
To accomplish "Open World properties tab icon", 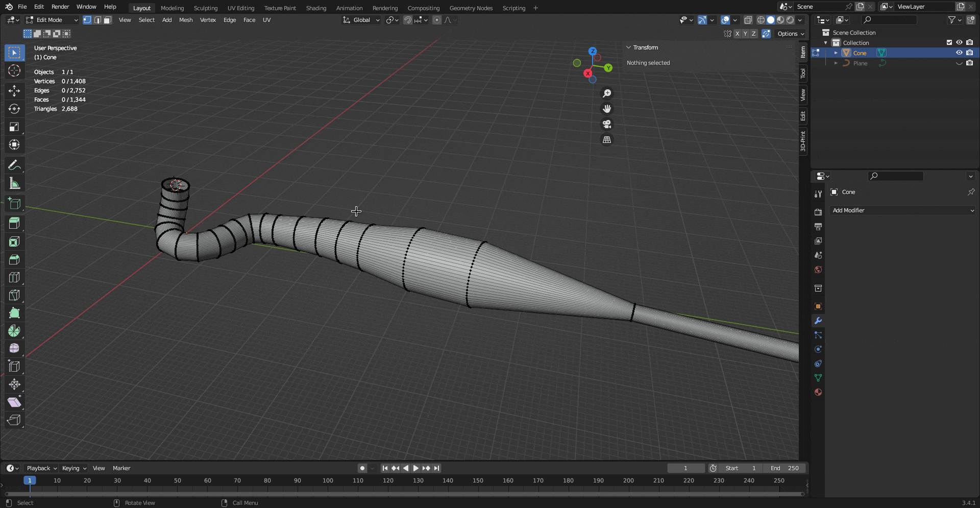I will pos(818,270).
